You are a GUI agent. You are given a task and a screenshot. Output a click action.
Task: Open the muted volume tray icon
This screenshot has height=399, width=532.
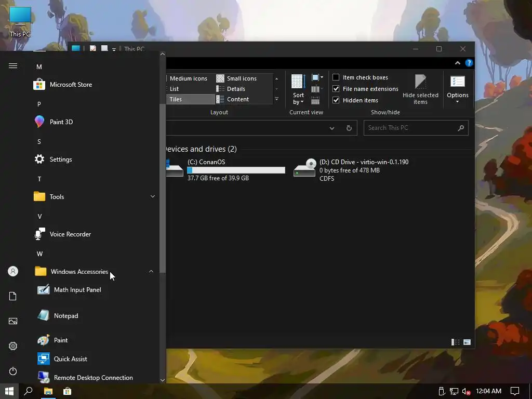coord(466,392)
